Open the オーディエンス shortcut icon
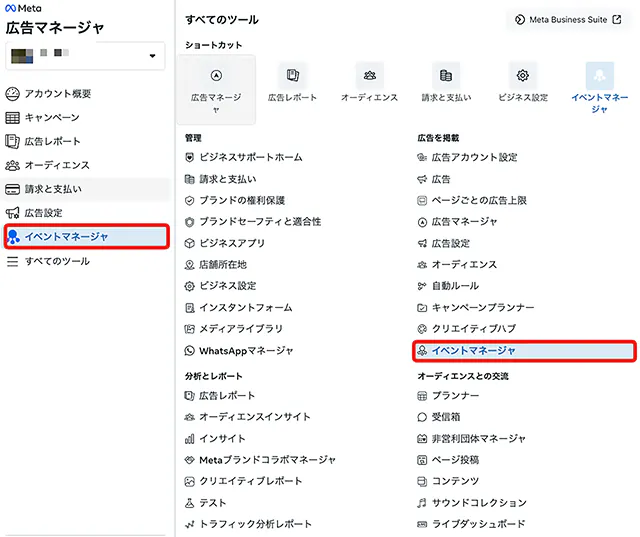640x537 pixels. click(370, 75)
